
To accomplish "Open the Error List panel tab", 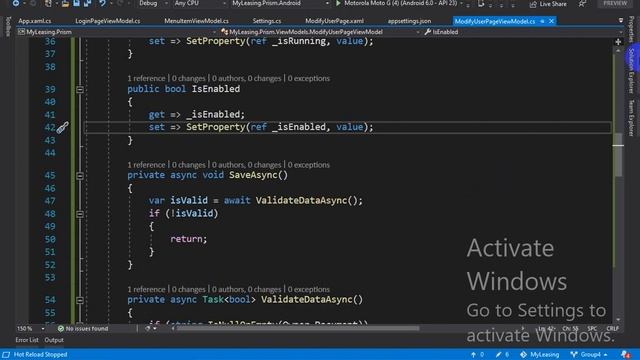I will pyautogui.click(x=27, y=340).
